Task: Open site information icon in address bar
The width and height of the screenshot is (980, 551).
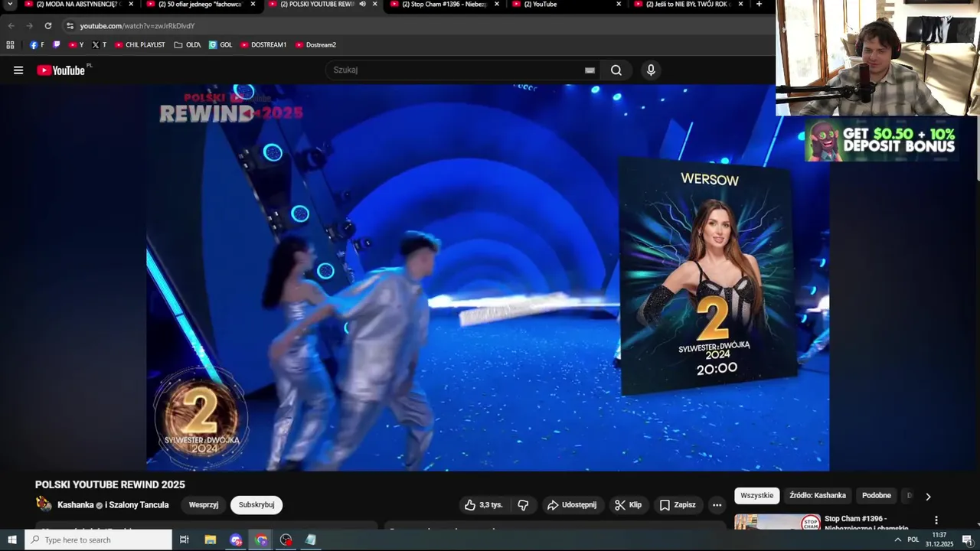Action: point(70,26)
